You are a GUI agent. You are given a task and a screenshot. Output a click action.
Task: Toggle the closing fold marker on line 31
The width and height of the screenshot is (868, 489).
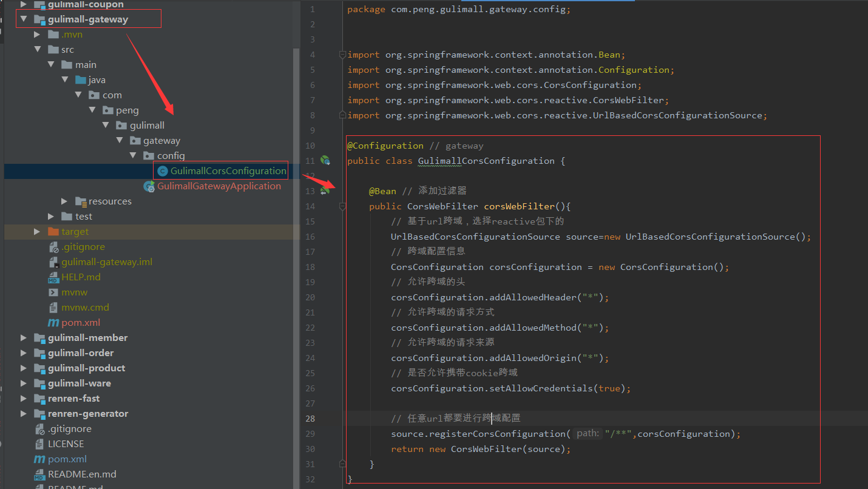(342, 464)
